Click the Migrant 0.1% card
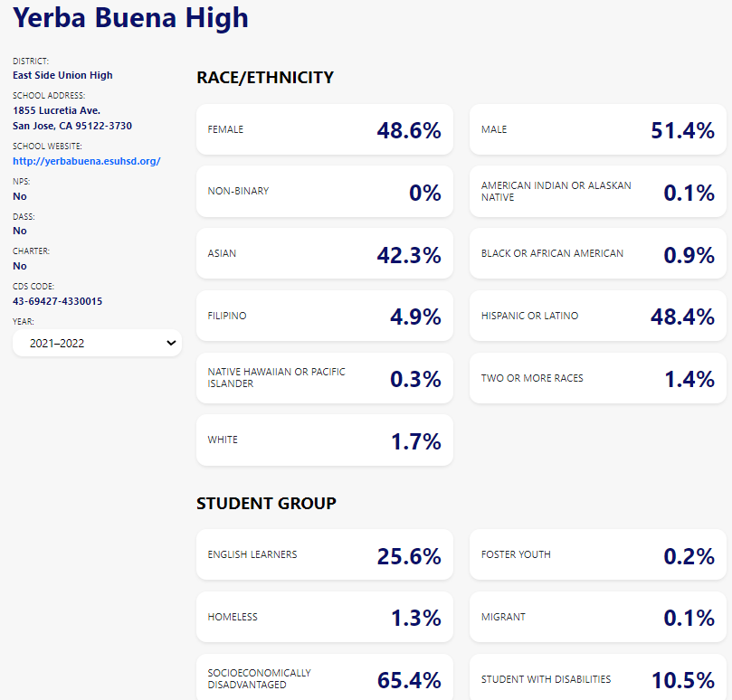Screen dimensions: 732x700 point(597,617)
